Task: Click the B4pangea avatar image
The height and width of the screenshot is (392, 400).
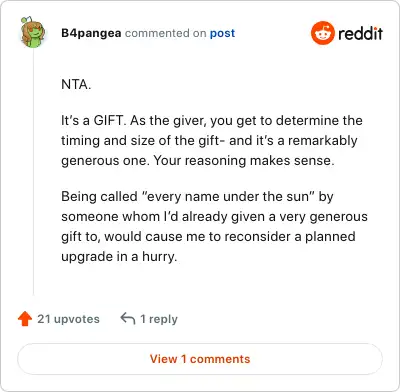Action: 33,32
